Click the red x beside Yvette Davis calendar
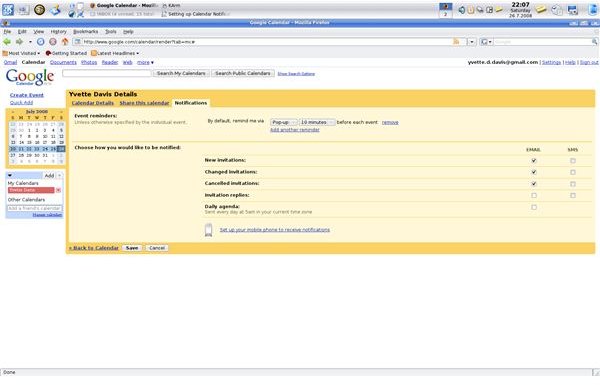Image resolution: width=600 pixels, height=385 pixels. pos(58,190)
